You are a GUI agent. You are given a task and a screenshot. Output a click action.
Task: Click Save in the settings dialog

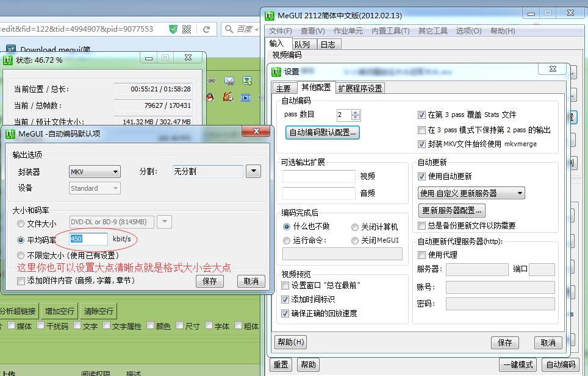505,342
